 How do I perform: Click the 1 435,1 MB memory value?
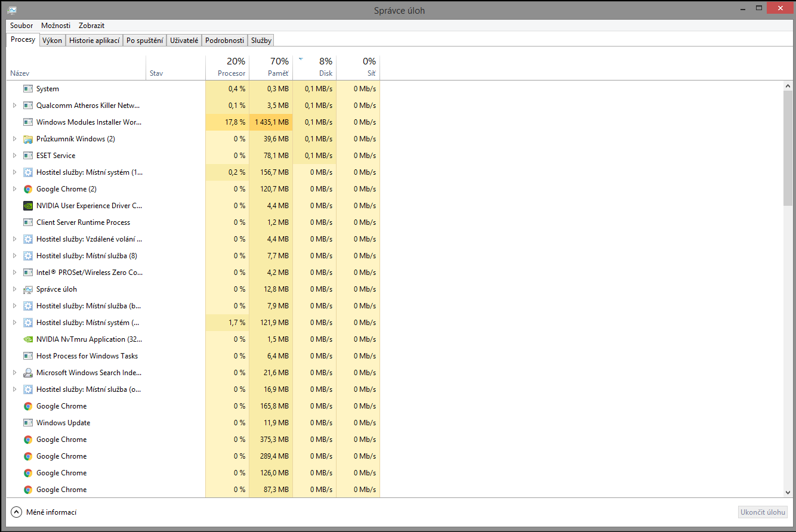[272, 122]
